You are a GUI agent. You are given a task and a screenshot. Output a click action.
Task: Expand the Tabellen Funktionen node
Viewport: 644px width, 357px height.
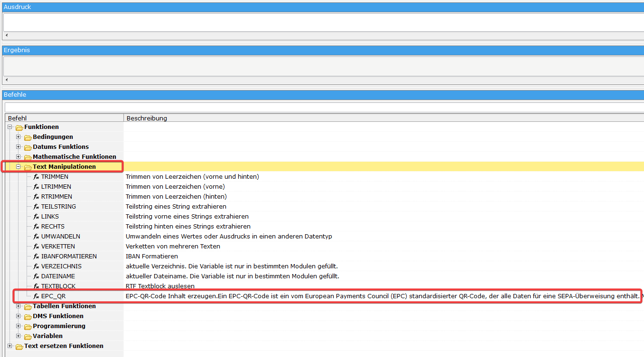pos(19,306)
